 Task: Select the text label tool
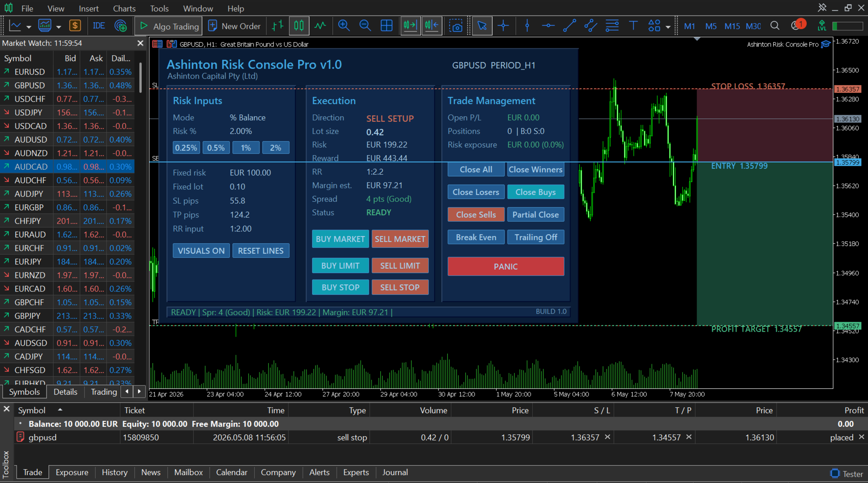pyautogui.click(x=633, y=26)
